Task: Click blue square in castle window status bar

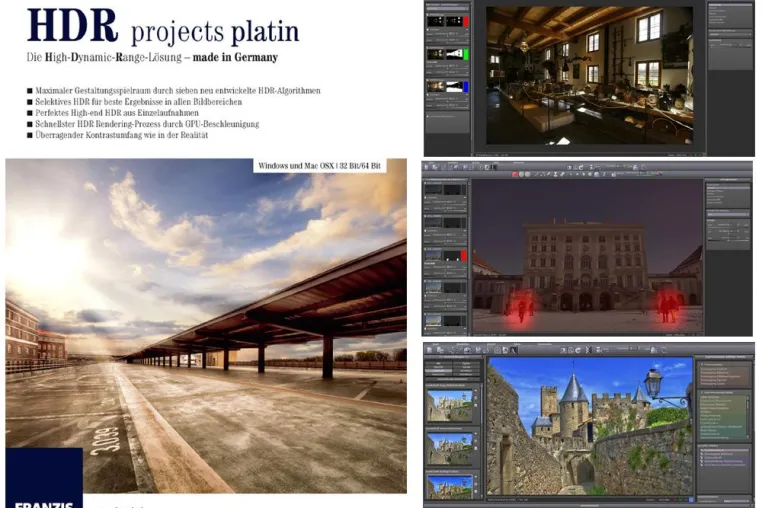Action: [x=691, y=500]
